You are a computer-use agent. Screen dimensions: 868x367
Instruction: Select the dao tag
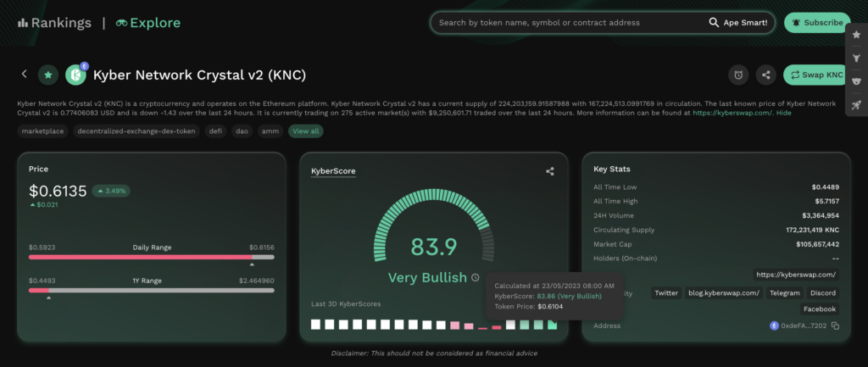click(x=242, y=131)
